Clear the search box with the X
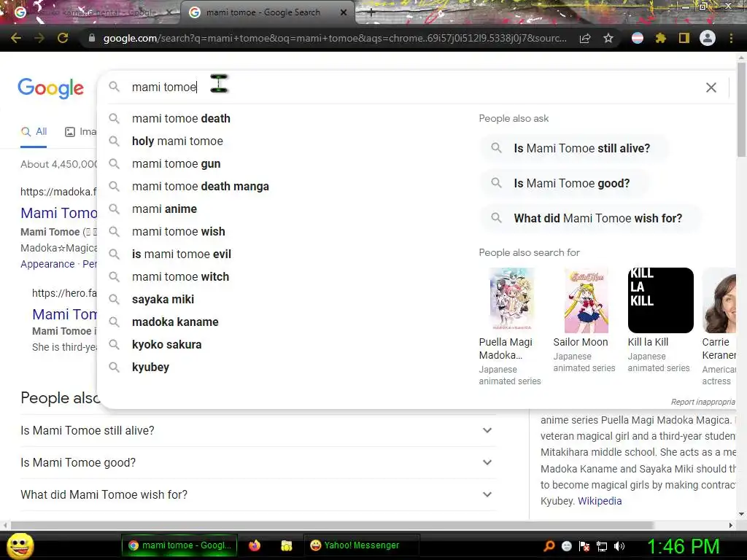The width and height of the screenshot is (747, 560). [711, 87]
